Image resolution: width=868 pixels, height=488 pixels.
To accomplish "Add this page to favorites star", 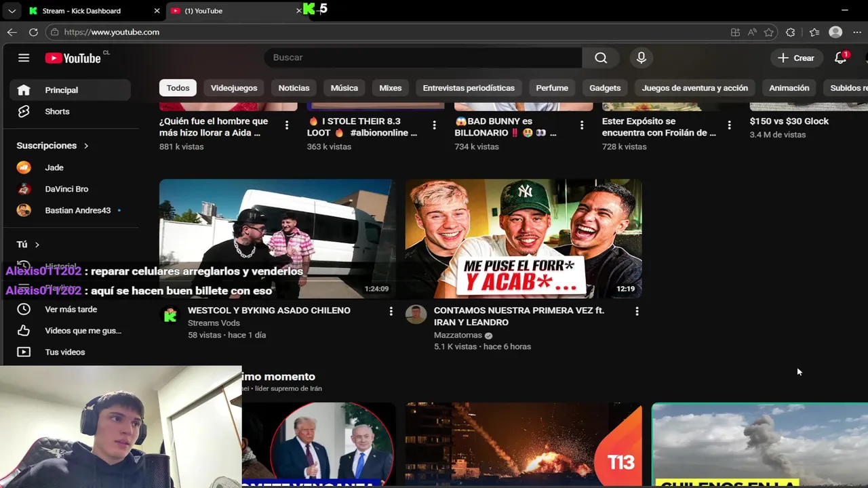I will point(768,32).
